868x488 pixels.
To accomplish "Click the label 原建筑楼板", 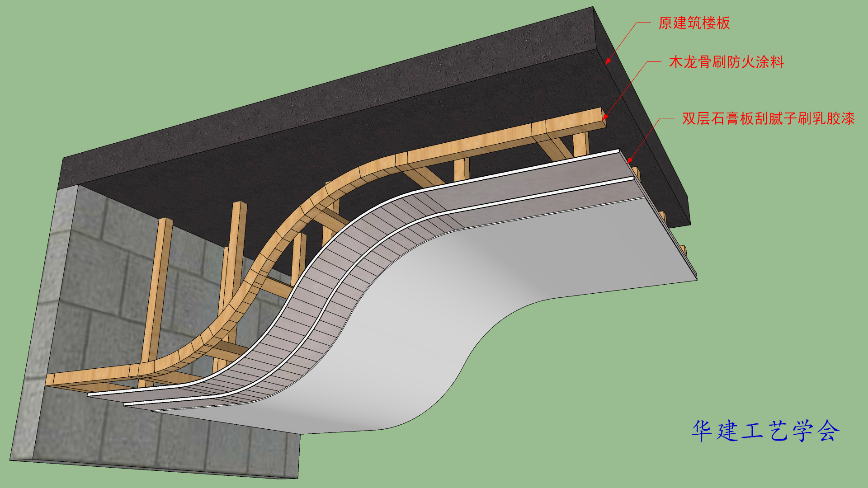I will tap(694, 23).
